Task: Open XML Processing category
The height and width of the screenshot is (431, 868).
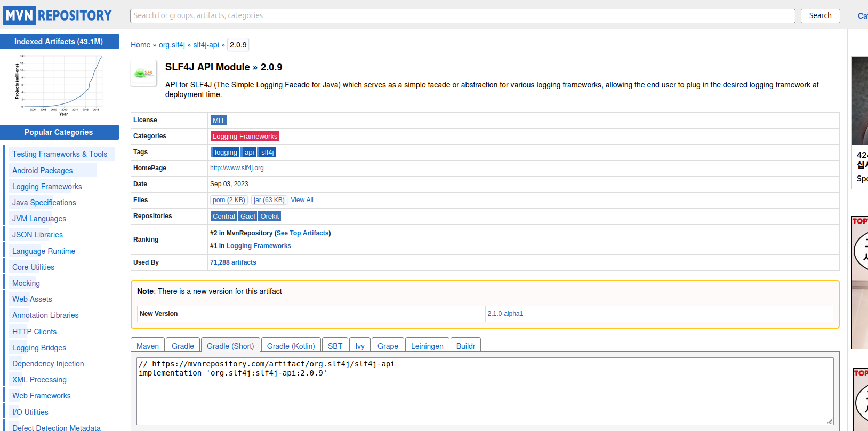Action: point(39,380)
